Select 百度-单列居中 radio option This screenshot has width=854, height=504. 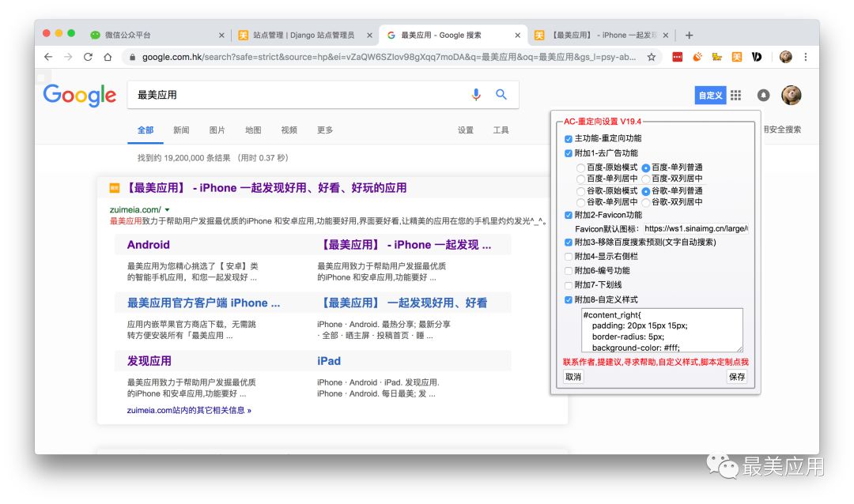pos(580,179)
